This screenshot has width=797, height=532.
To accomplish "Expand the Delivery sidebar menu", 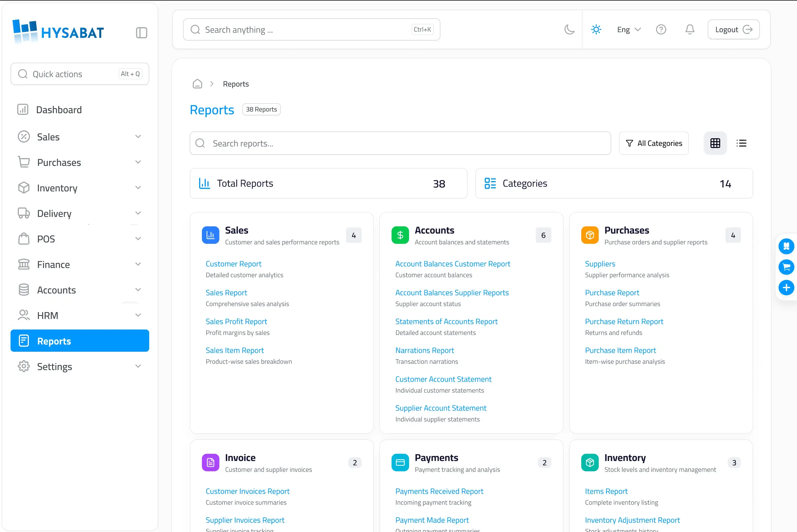I will (80, 213).
